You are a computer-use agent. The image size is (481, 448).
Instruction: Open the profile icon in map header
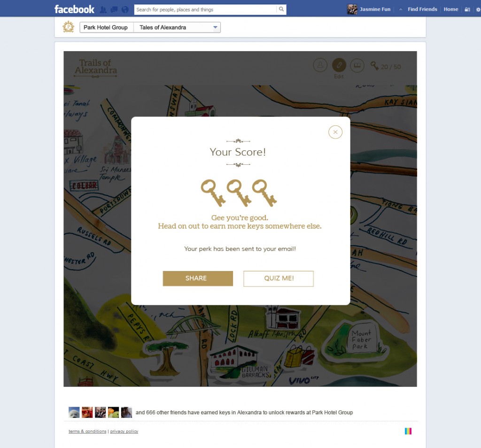point(320,65)
